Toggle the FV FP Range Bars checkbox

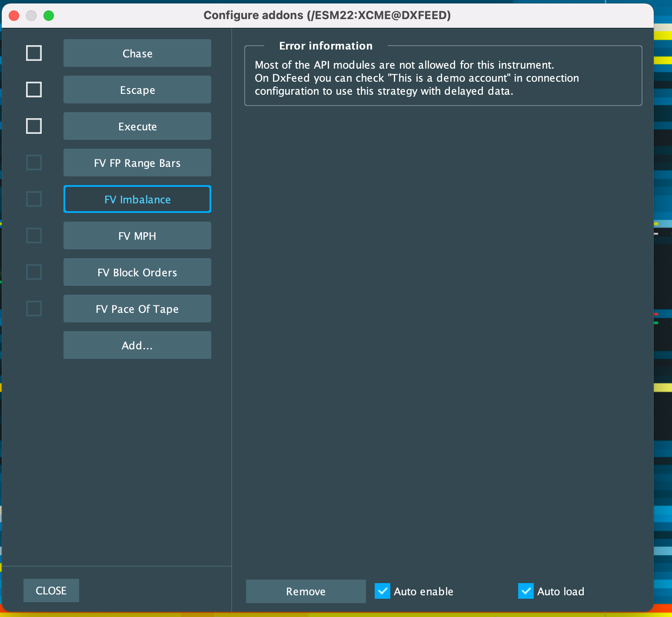(x=34, y=163)
